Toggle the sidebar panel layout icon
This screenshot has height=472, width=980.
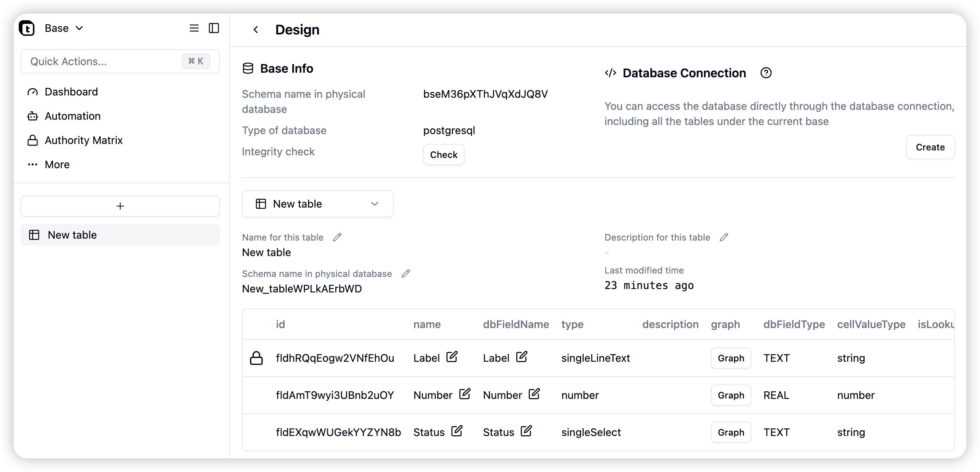pos(214,28)
